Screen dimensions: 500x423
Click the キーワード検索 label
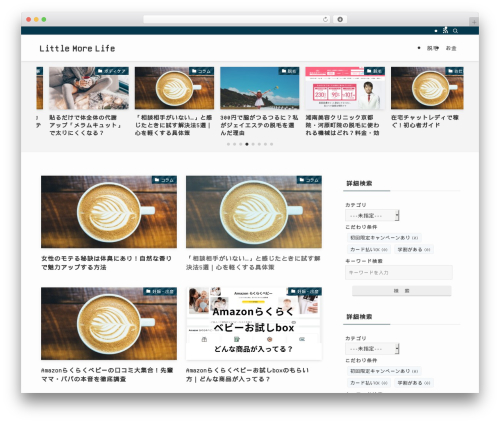pyautogui.click(x=364, y=261)
